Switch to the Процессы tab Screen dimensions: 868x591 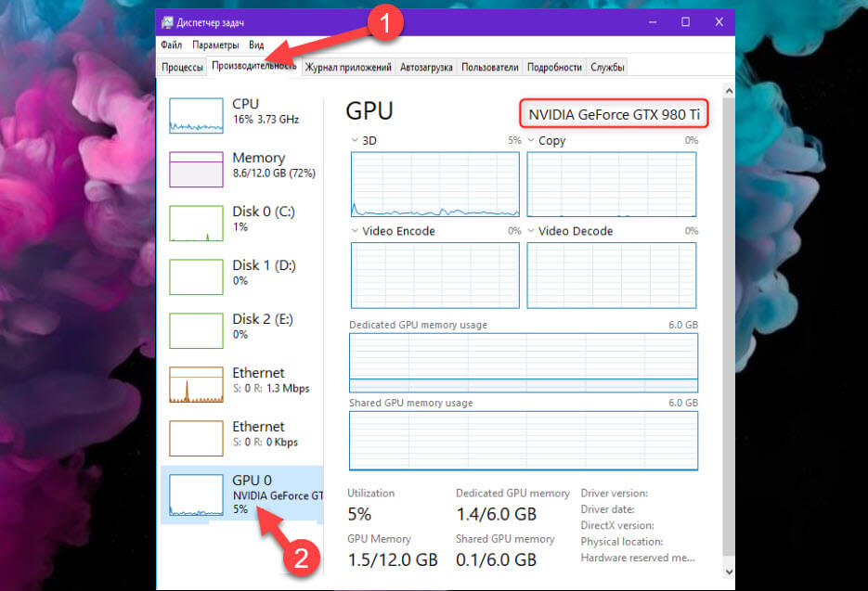[x=182, y=67]
